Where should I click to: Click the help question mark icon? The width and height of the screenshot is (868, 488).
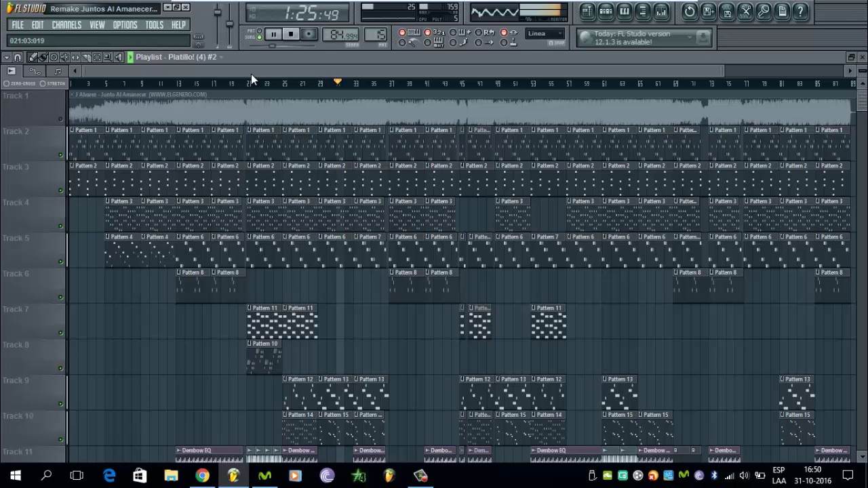tap(800, 12)
